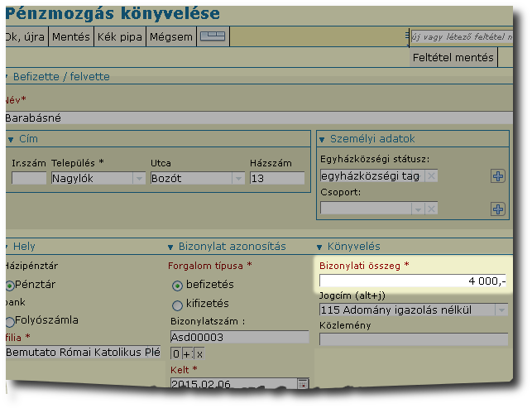Click the + button under Bizonylatszám
Screen dimensions: 532x413
click(187, 353)
